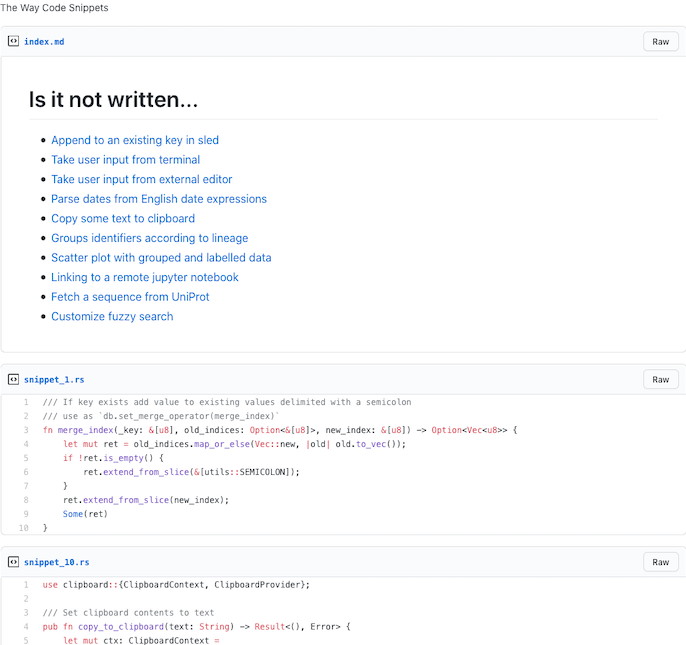Open the index.md file link
The image size is (686, 645).
44,42
